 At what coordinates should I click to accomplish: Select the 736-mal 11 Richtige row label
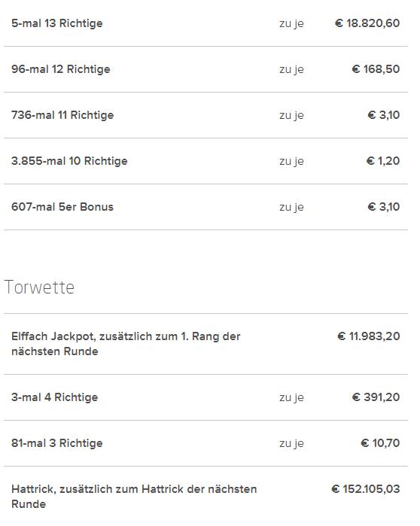(x=62, y=115)
